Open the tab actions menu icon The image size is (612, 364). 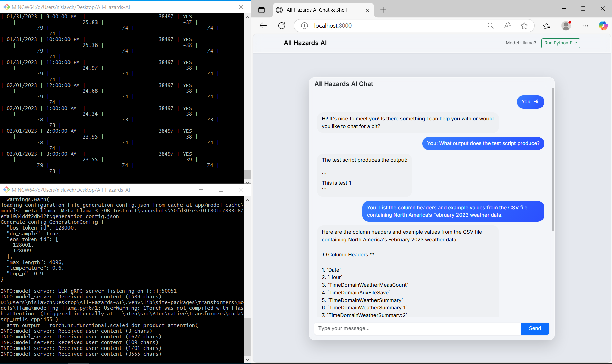(261, 10)
